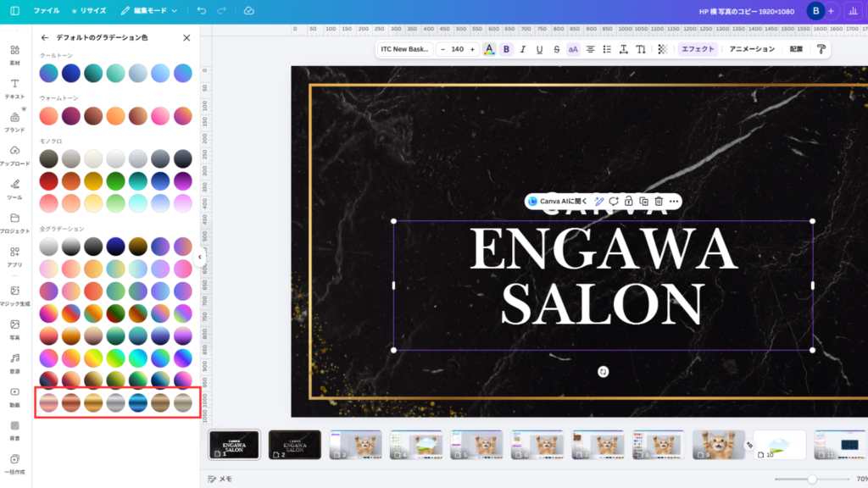868x488 pixels.
Task: Open the 素材 elements panel in sidebar
Action: pos(14,55)
